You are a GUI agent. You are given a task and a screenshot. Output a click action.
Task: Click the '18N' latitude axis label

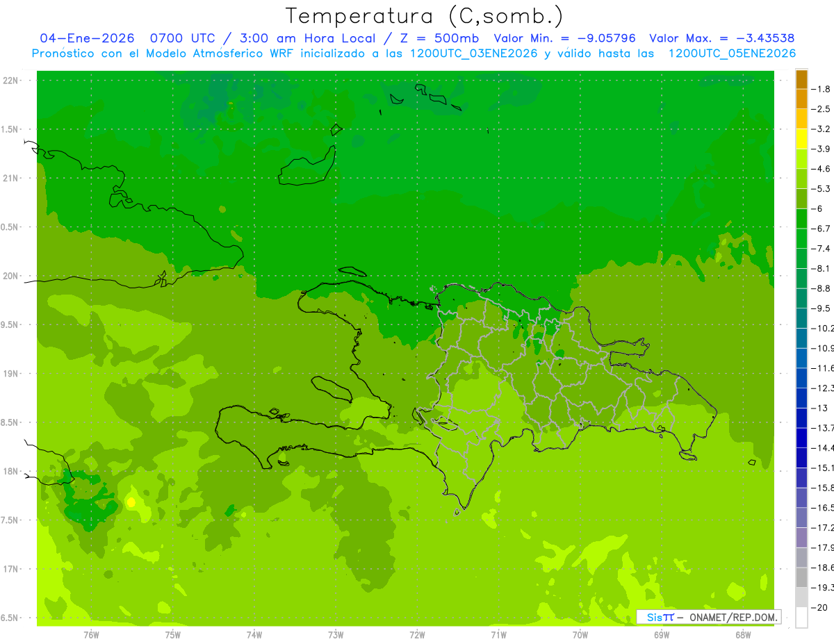point(10,472)
